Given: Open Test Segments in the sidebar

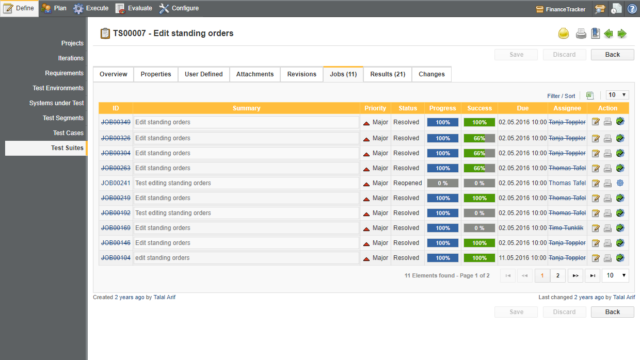Looking at the screenshot, I should click(x=63, y=118).
